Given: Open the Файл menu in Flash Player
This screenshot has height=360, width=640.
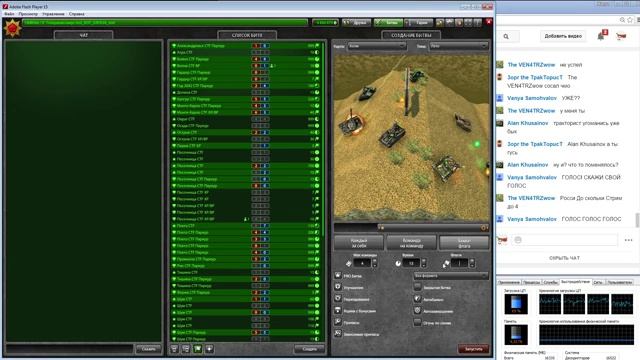Looking at the screenshot, I should coord(9,14).
